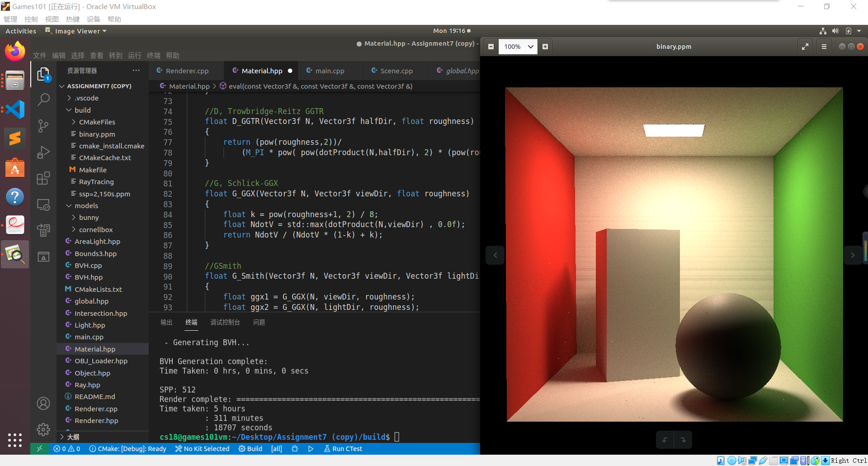Open the Extensions view icon
This screenshot has height=466, width=868.
[43, 178]
